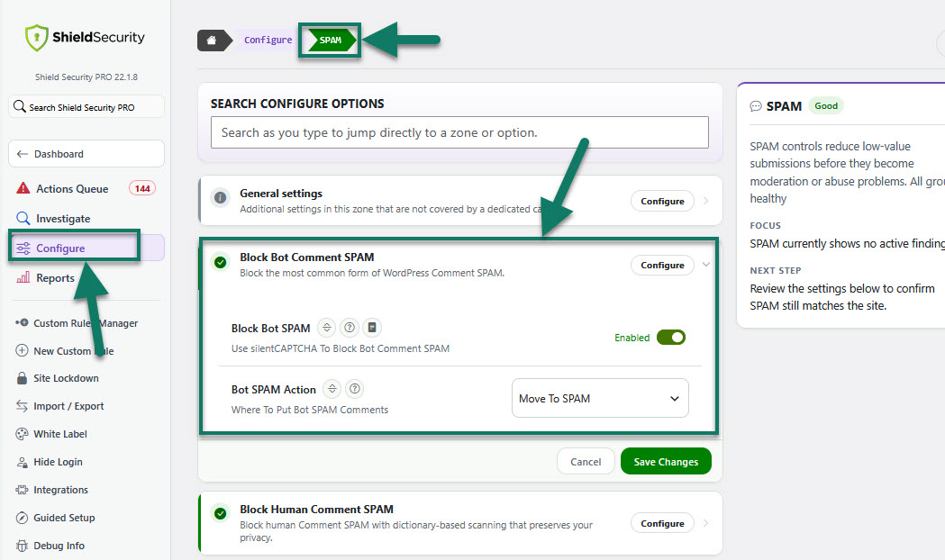Click the Save Changes button
Image resolution: width=945 pixels, height=560 pixels.
[666, 461]
